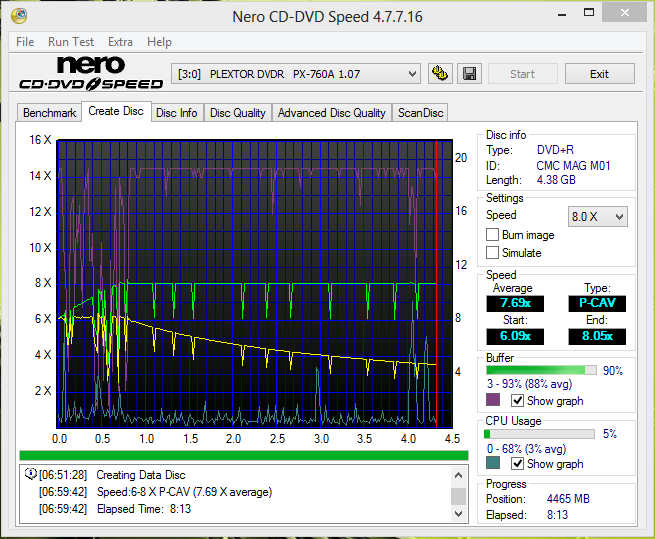
Task: Click the CPU range 0 - 68% text
Action: pos(526,449)
